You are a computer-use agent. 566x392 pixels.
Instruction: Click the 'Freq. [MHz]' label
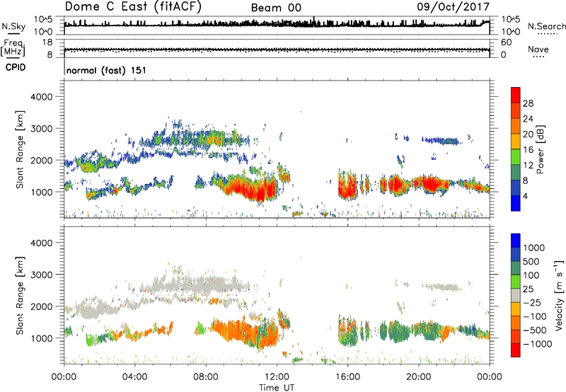13,47
